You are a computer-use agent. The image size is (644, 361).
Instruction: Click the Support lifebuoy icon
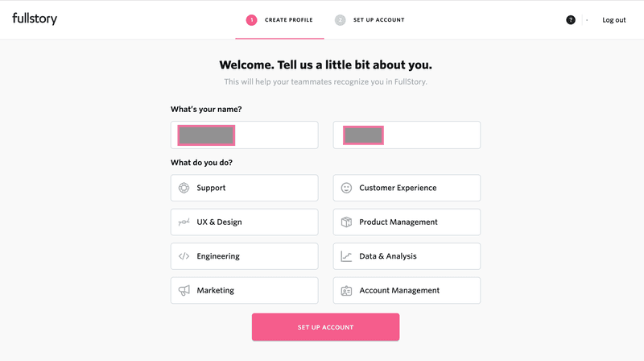point(184,188)
